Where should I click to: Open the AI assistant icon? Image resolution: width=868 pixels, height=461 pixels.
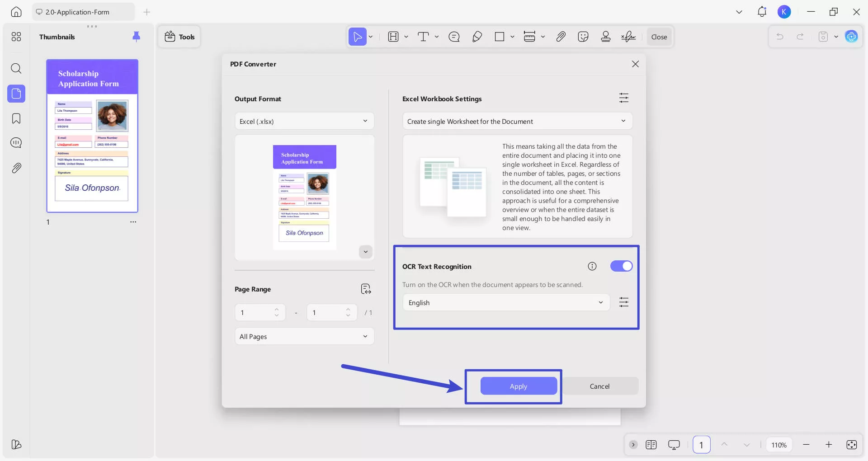click(x=851, y=37)
